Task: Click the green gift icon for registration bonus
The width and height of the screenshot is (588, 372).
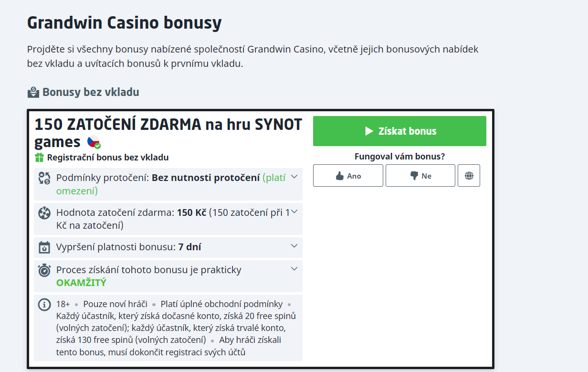Action: click(39, 158)
